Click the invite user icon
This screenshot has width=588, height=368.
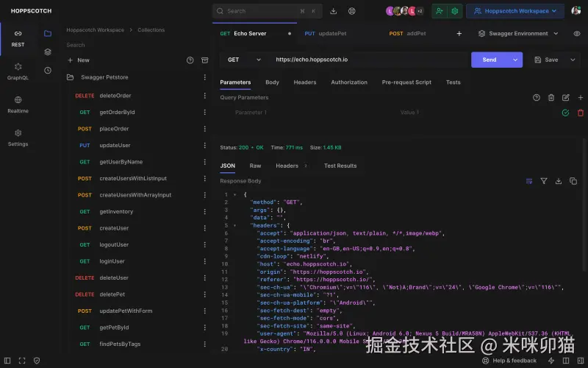coord(439,11)
